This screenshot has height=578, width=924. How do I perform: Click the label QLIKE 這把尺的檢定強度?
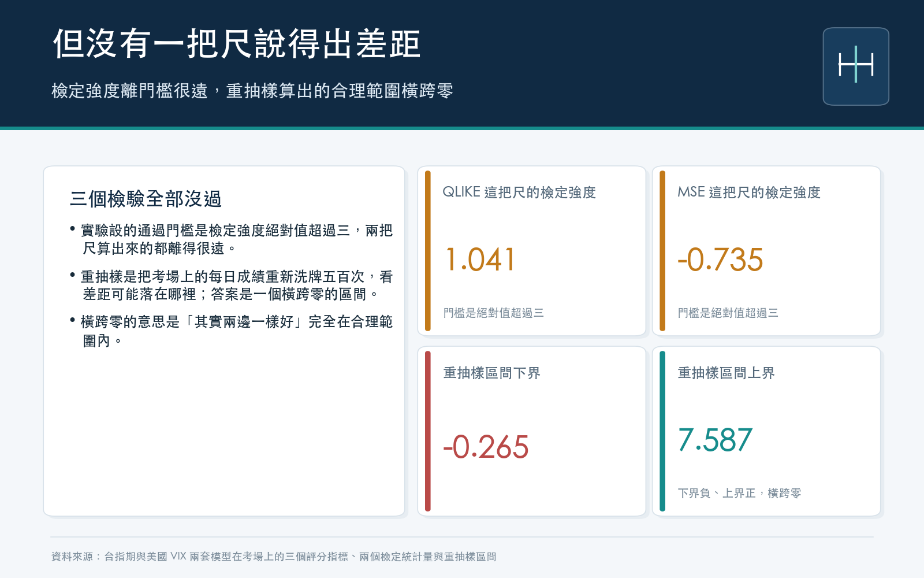point(519,192)
